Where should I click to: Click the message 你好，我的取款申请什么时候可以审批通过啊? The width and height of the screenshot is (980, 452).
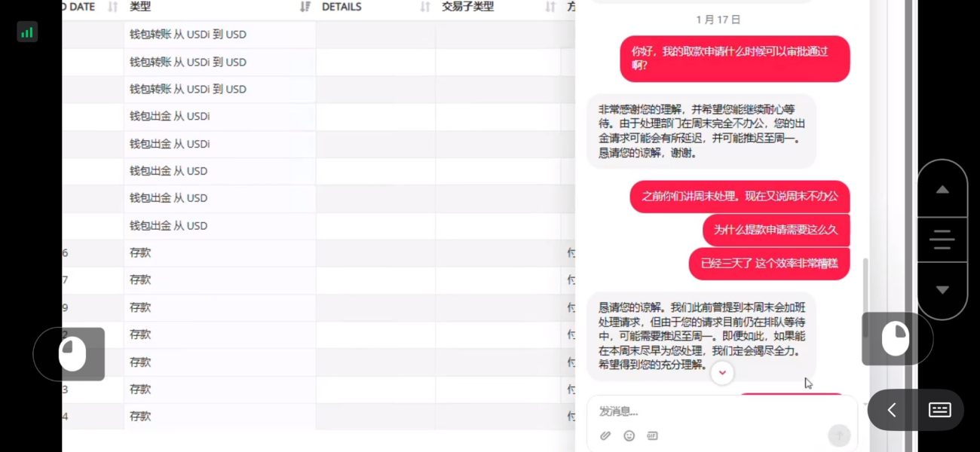coord(735,59)
